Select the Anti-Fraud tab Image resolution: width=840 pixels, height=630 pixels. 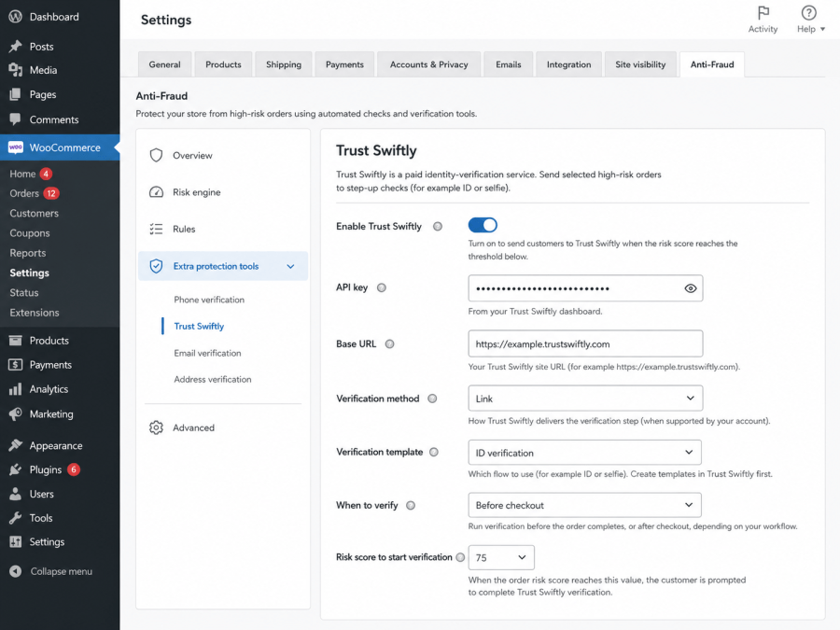pos(712,64)
